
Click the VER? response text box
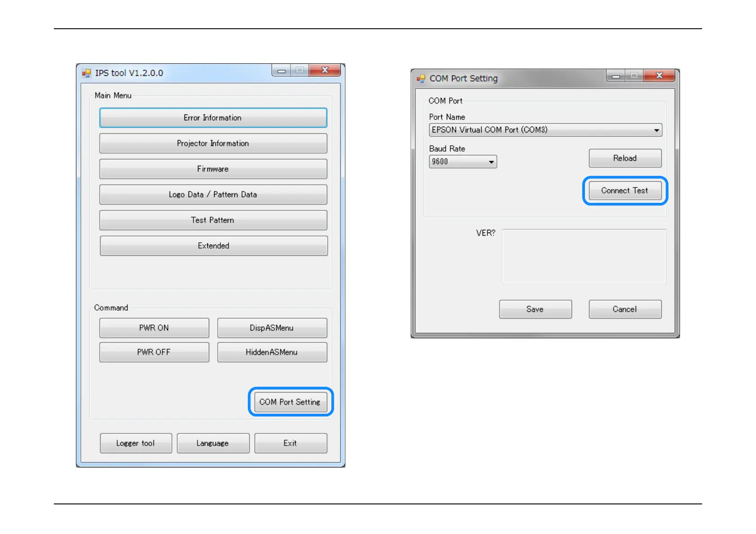pyautogui.click(x=584, y=256)
